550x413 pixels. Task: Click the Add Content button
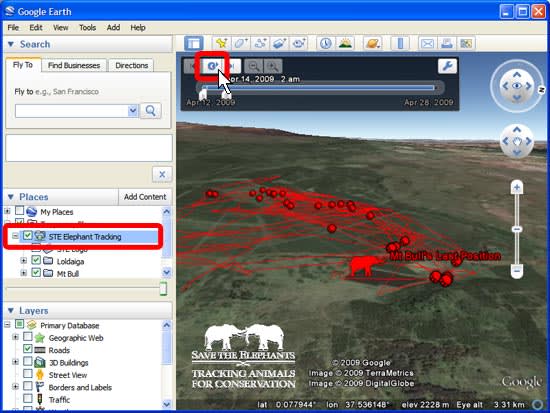coord(145,197)
